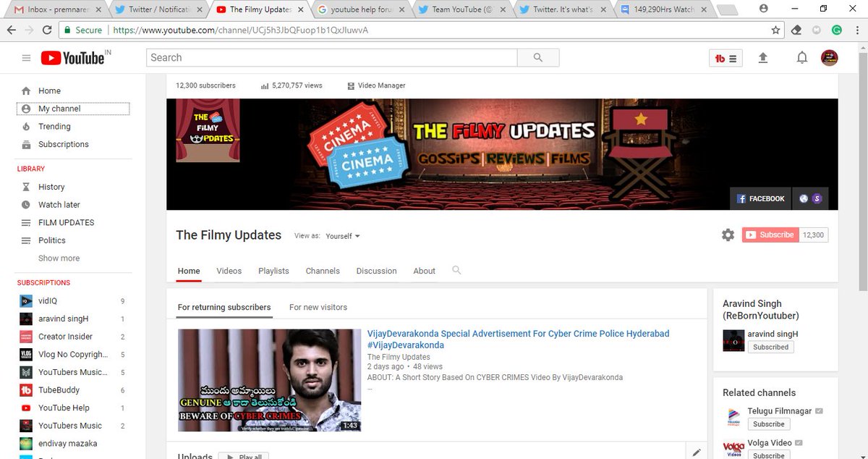
Task: Bookmark this page with the star icon
Action: pyautogui.click(x=775, y=30)
